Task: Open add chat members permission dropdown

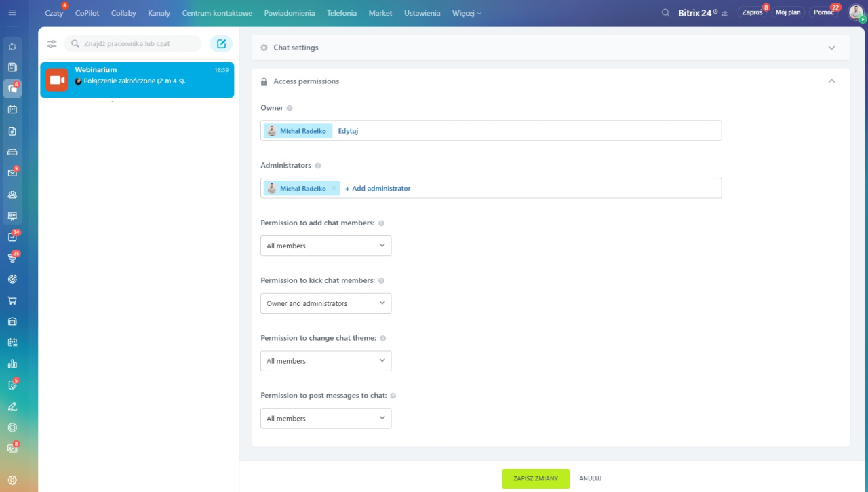Action: tap(325, 246)
